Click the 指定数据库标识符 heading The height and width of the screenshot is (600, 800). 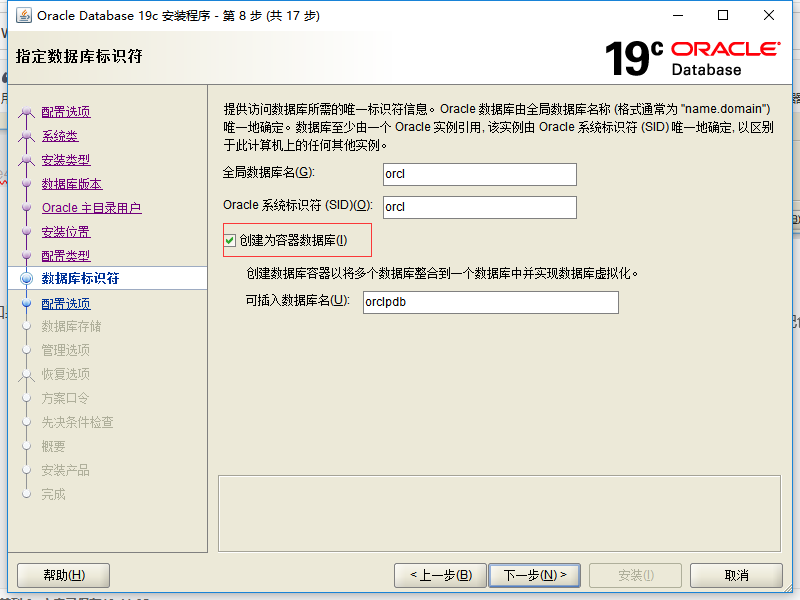tap(79, 56)
